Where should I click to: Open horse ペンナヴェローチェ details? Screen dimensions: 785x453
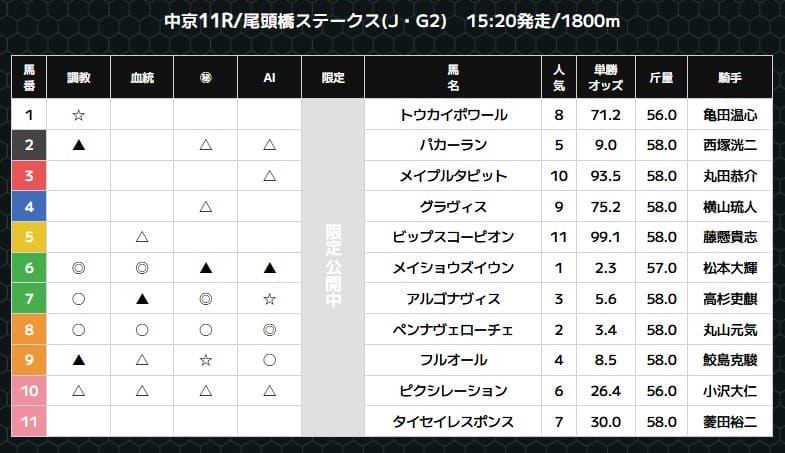[x=453, y=330]
